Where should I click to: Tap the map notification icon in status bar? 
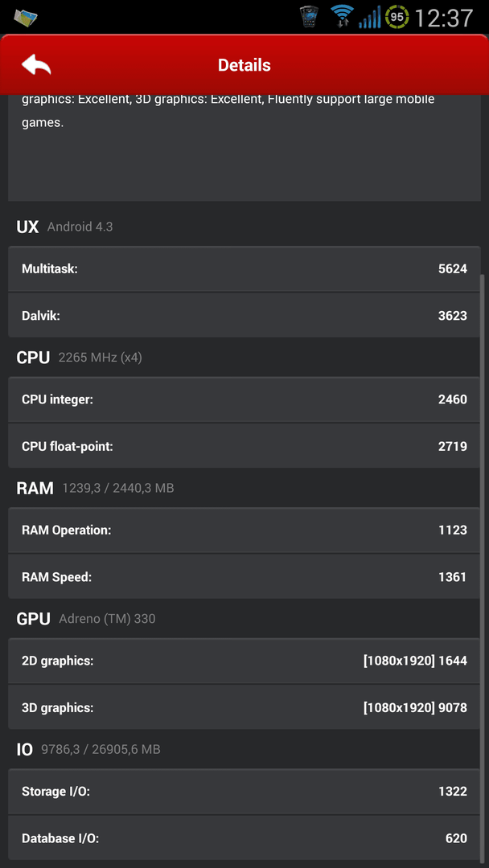tap(26, 18)
